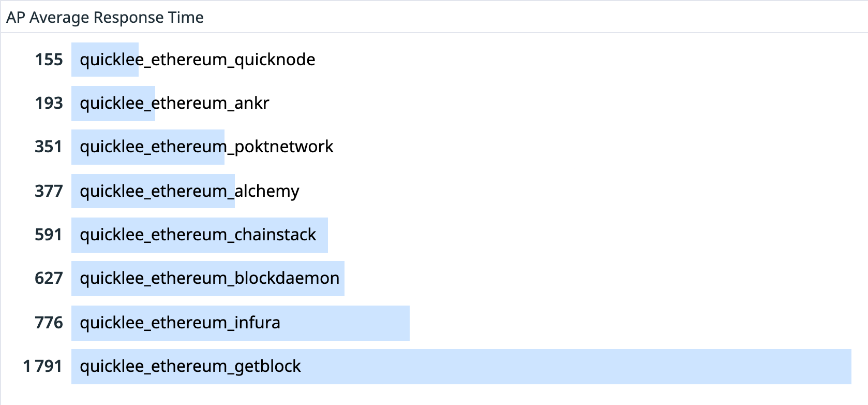This screenshot has width=868, height=405.
Task: Click the widget header bar area
Action: click(x=434, y=17)
